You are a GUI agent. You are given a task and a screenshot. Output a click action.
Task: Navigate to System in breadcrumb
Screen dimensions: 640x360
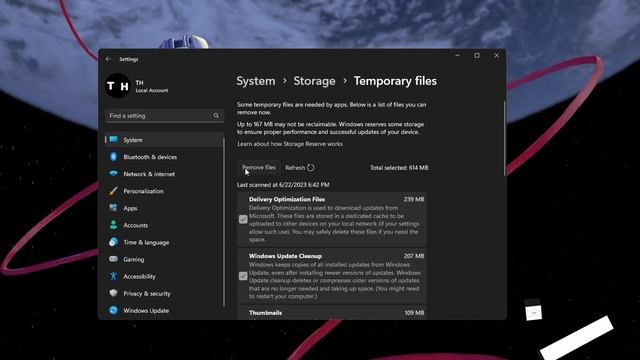256,81
